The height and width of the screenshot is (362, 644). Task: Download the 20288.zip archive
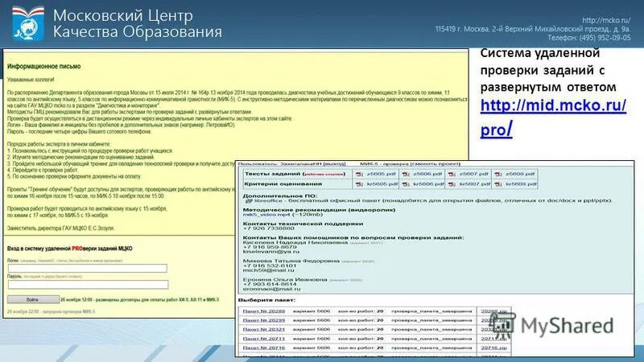point(493,311)
